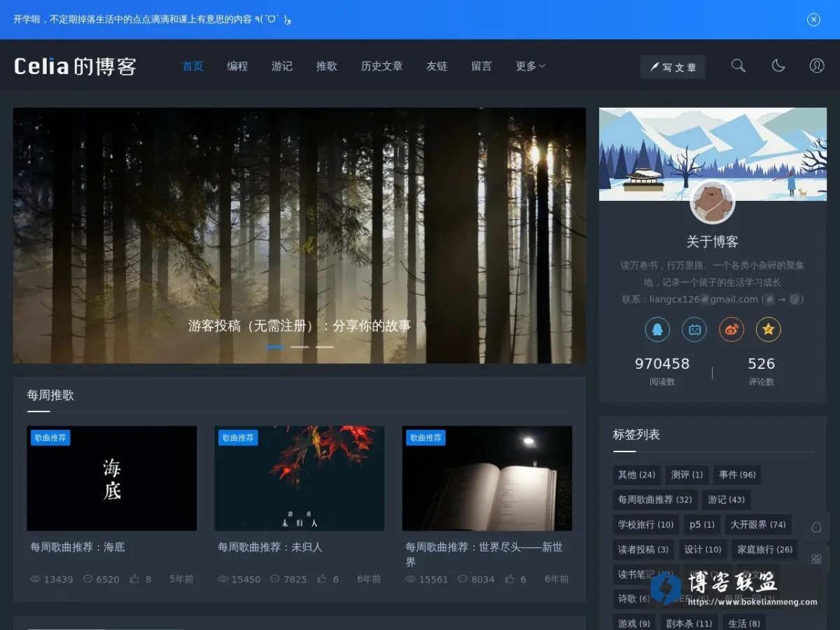Select the first carousel slide indicator
The width and height of the screenshot is (840, 630).
tap(275, 346)
